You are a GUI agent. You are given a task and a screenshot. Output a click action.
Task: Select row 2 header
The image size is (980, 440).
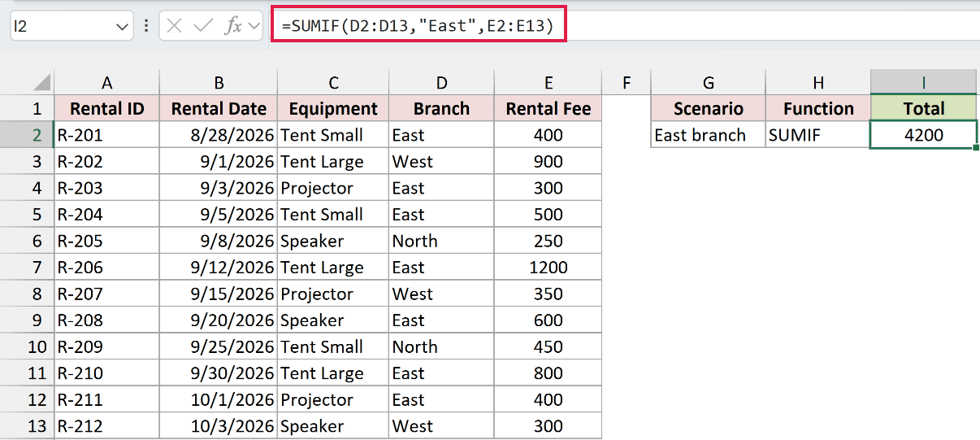(x=27, y=135)
